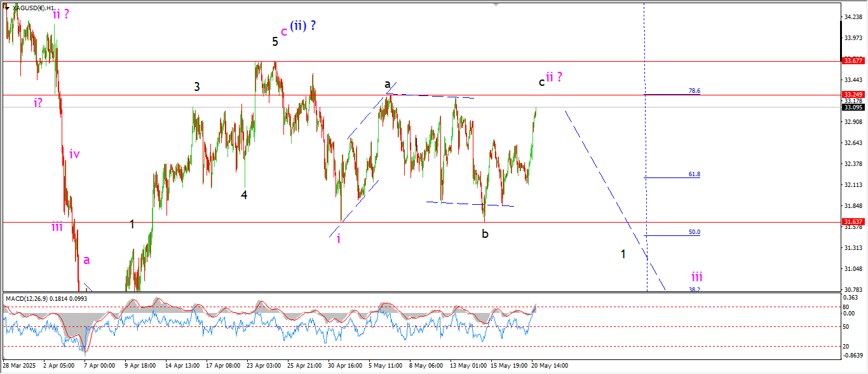Click the "20 May 14:00" time axis label

coord(550,366)
